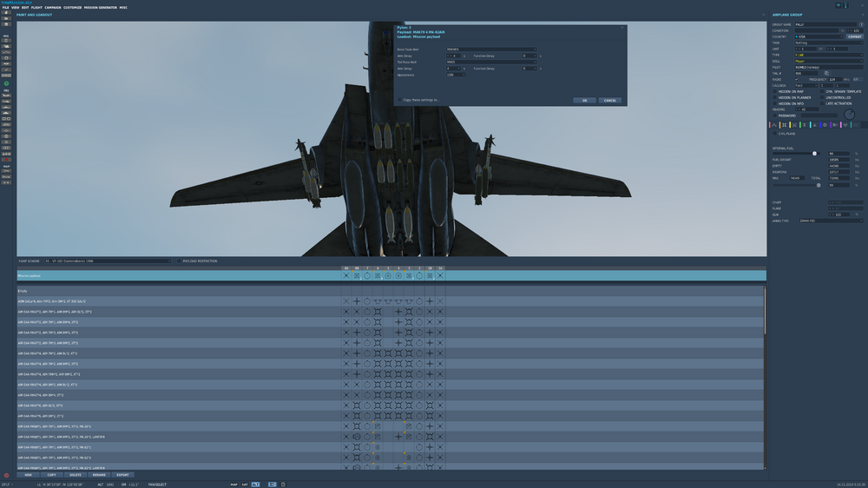
Task: Open the FLIGHT menu
Action: pos(36,8)
